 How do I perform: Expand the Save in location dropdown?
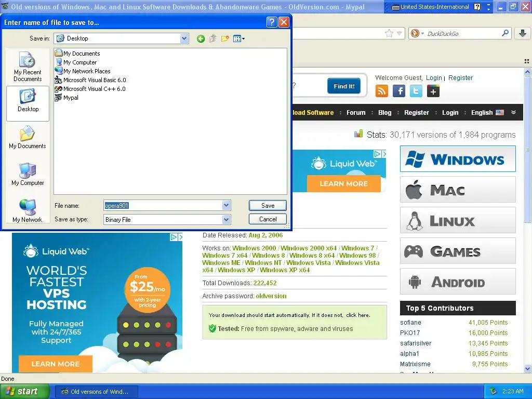coord(184,38)
